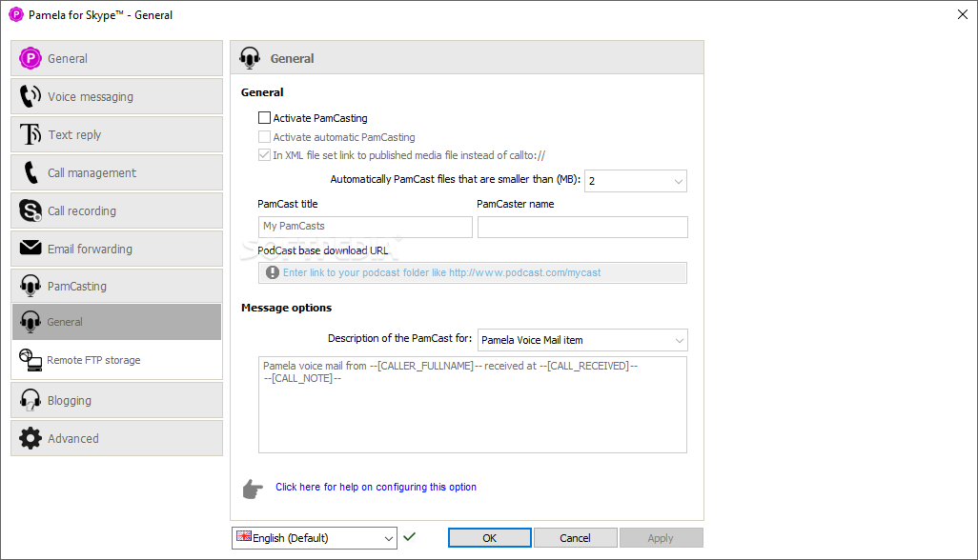
Task: Enable the Activate PamCasting checkbox
Action: (264, 118)
